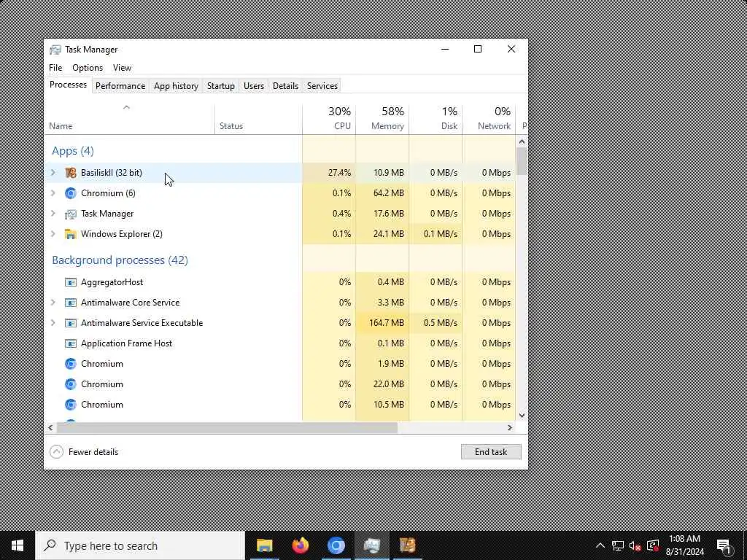Click the horizontal scrollbar left arrow
This screenshot has height=560, width=747.
[50, 427]
